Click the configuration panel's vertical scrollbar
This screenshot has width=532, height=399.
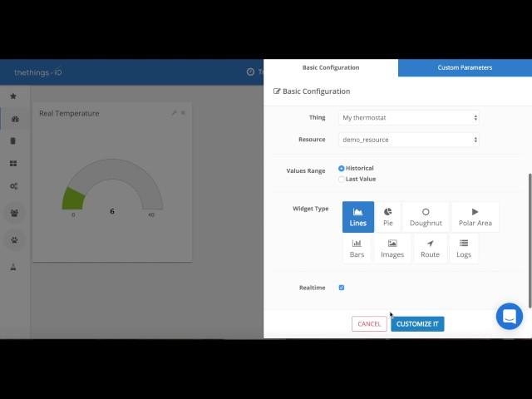click(529, 233)
